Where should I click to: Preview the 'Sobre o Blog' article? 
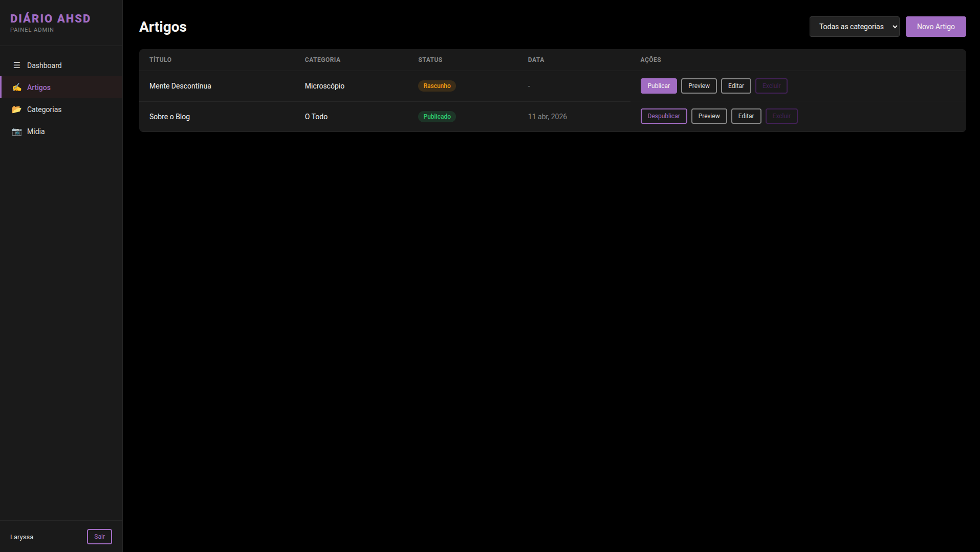point(709,116)
